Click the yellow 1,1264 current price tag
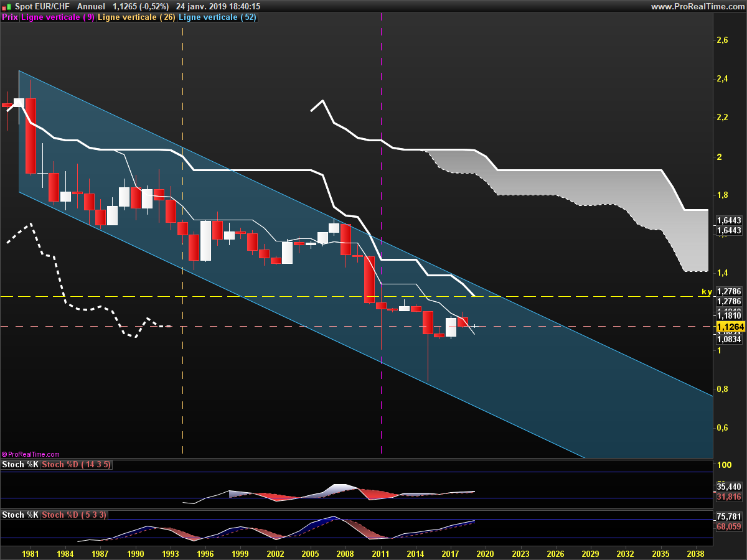This screenshot has width=747, height=560. pos(730,327)
